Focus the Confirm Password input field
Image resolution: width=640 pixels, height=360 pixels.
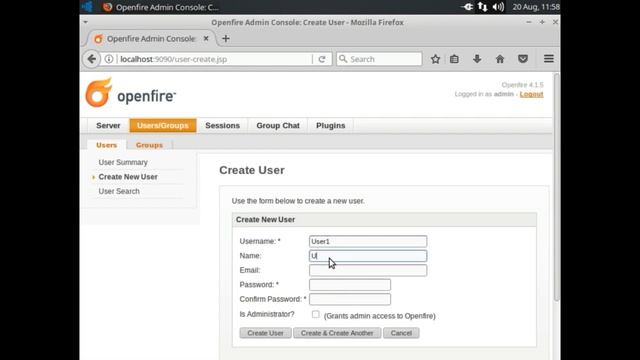[x=350, y=299]
